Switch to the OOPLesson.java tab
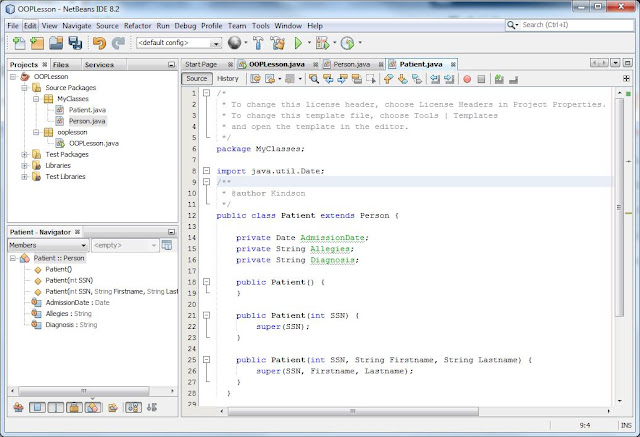Viewport: 640px width, 437px height. pyautogui.click(x=277, y=64)
